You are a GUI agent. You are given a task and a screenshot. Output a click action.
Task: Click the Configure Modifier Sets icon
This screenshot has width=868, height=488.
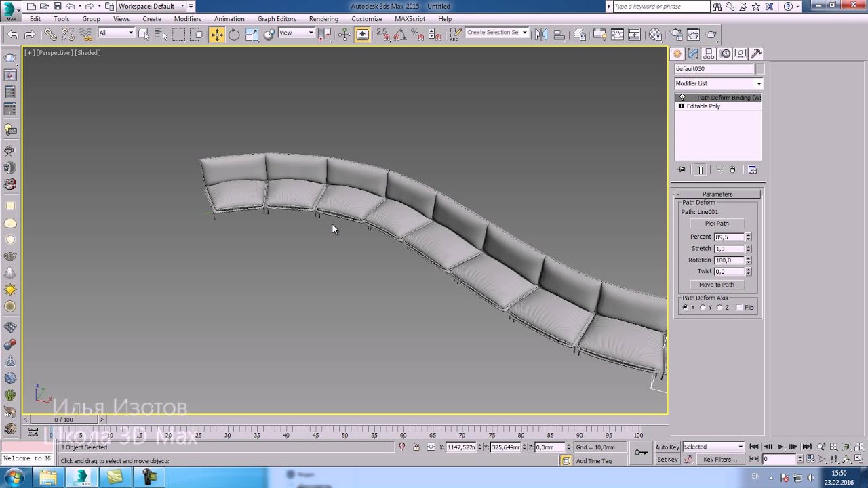tap(753, 169)
